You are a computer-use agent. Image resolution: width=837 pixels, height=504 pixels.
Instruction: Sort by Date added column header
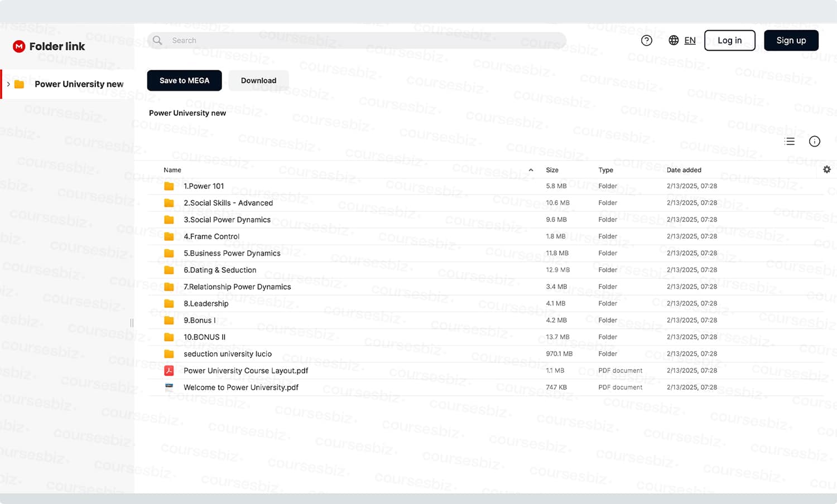pos(684,170)
